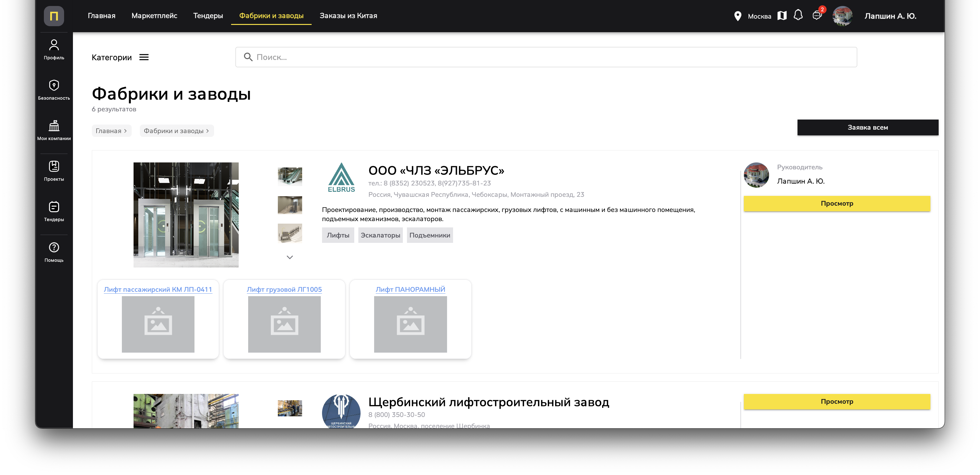Image resolution: width=980 pixels, height=475 pixels.
Task: Open chat messages icon with badge
Action: click(x=817, y=15)
